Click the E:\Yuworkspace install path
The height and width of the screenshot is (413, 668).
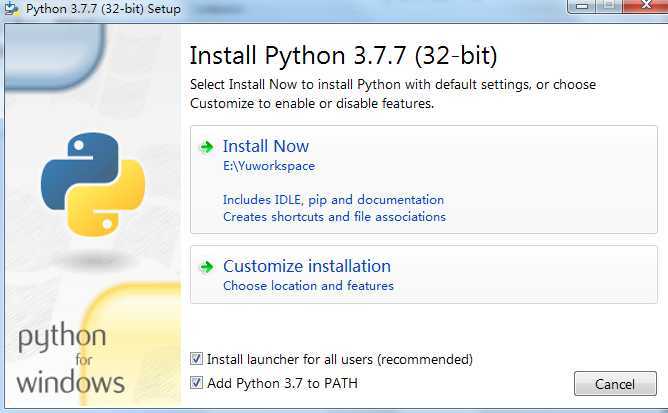tap(269, 166)
